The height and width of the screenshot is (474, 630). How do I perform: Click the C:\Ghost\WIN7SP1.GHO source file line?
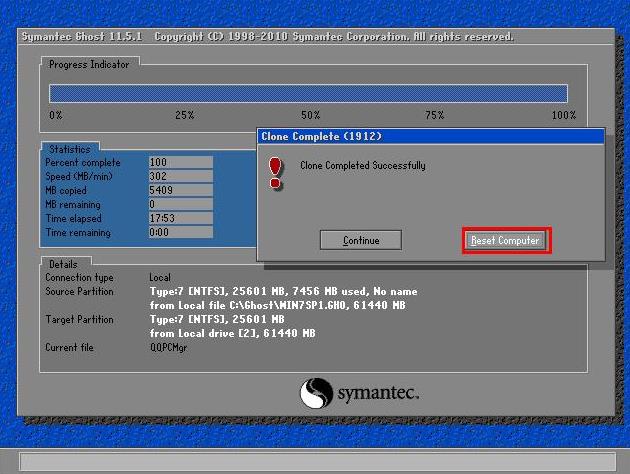tap(278, 305)
